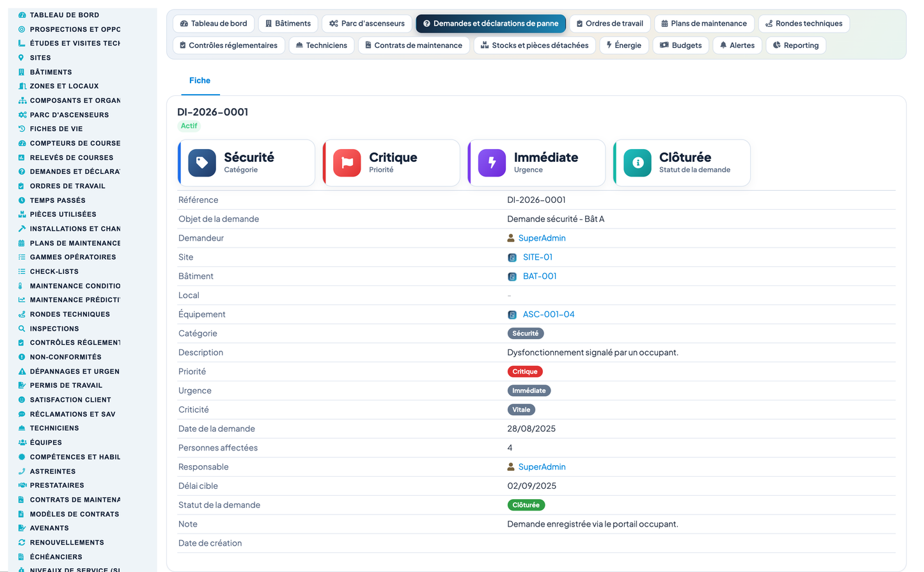Switch to the Énergie tab
The height and width of the screenshot is (572, 924).
coord(624,45)
